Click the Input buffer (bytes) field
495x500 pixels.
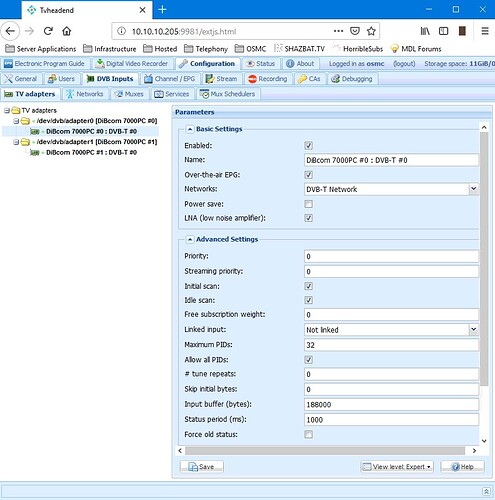click(391, 405)
